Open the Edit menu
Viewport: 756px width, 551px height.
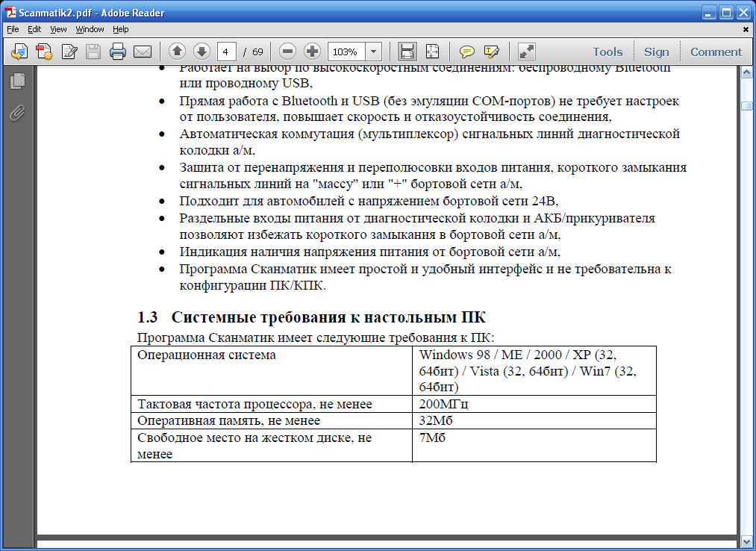pyautogui.click(x=34, y=29)
